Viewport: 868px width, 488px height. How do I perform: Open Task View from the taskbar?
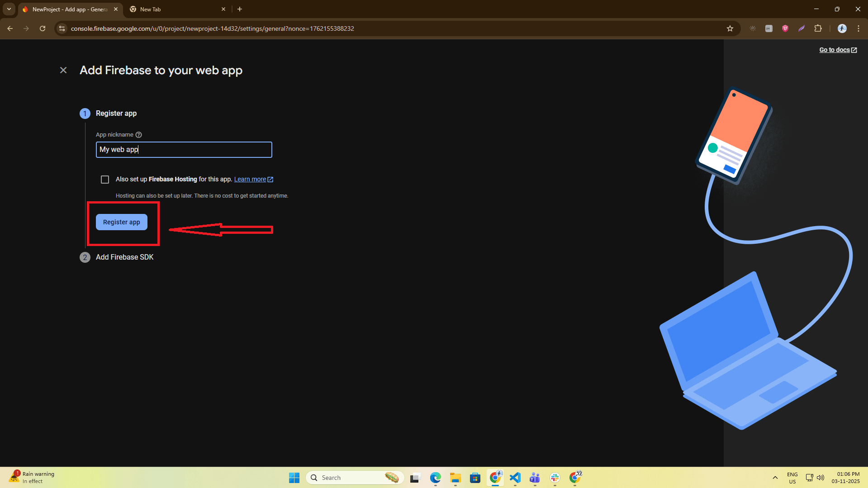[x=415, y=478]
